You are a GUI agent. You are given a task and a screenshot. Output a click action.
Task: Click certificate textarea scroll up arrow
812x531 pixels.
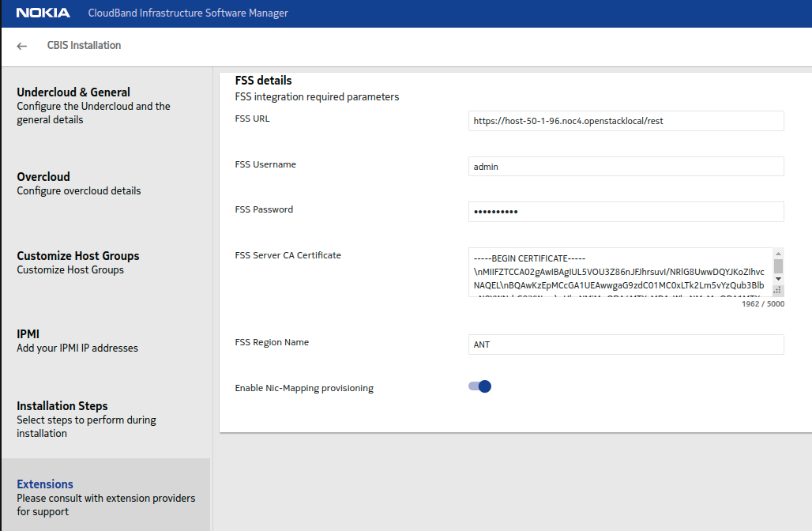click(778, 254)
